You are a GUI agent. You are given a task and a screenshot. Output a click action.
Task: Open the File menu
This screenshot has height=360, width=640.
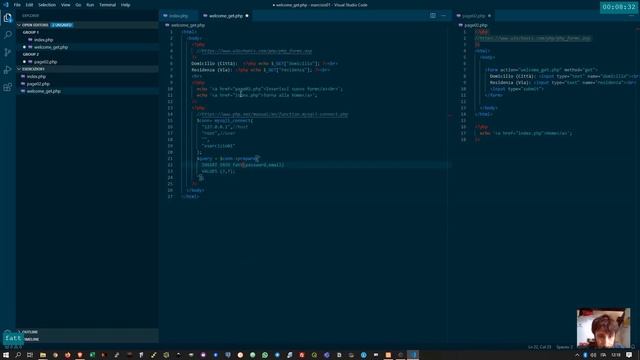click(x=17, y=5)
